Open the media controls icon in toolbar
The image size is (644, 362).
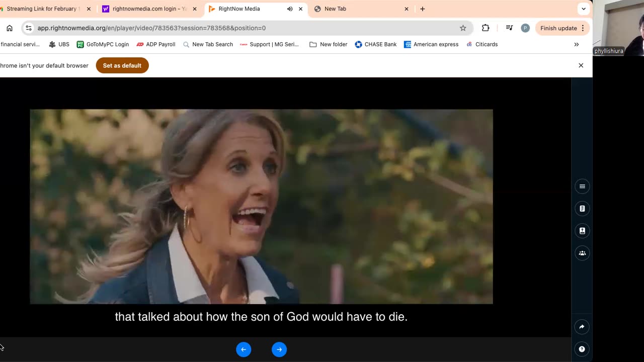509,28
